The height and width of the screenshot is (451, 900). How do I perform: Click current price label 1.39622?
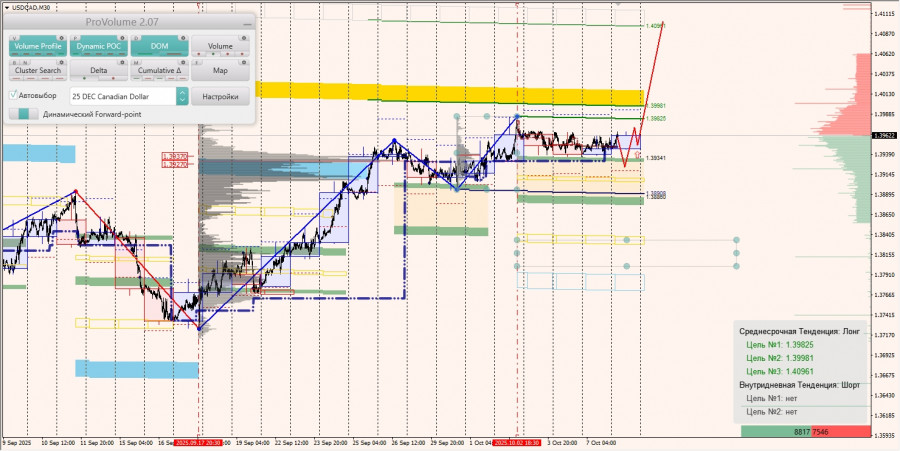coord(885,135)
